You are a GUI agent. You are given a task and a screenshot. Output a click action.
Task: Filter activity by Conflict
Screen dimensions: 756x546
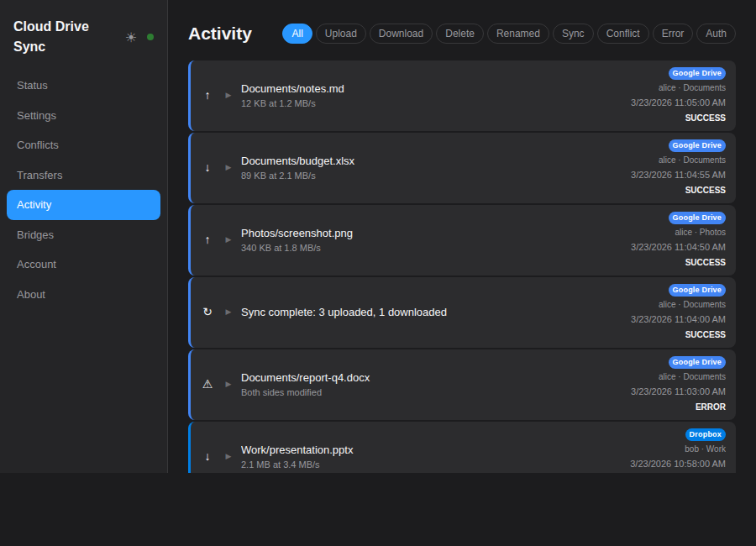[623, 34]
